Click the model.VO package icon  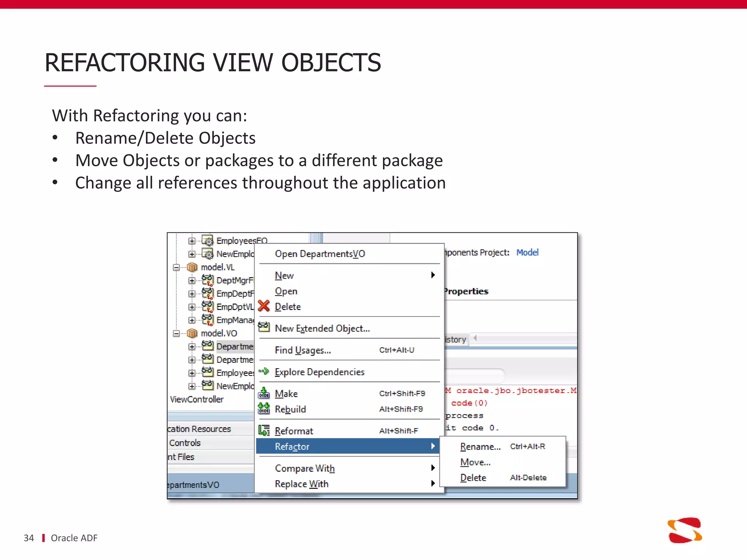[192, 333]
